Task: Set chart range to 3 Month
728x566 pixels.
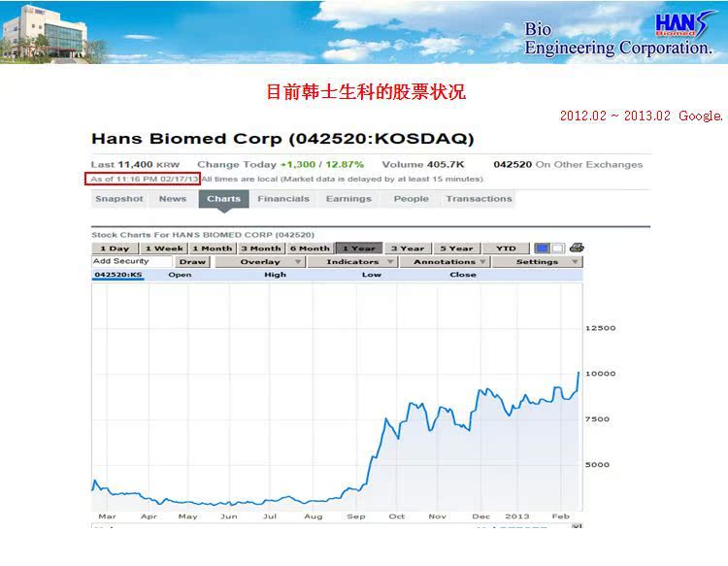Action: click(261, 249)
